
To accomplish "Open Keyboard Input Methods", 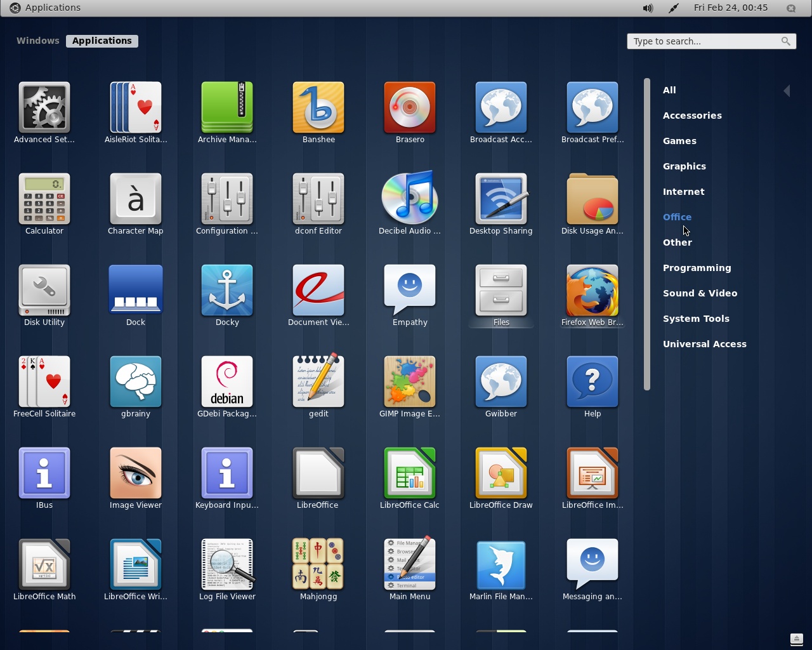I will pos(227,479).
